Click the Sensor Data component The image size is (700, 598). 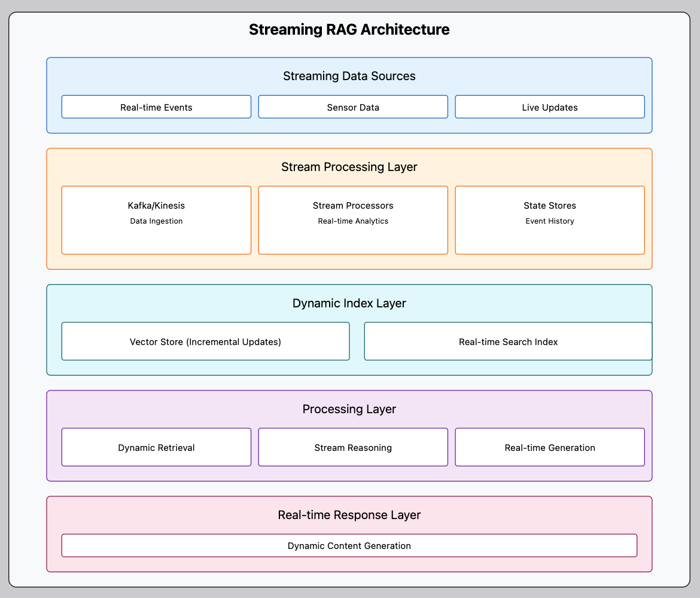pos(352,106)
